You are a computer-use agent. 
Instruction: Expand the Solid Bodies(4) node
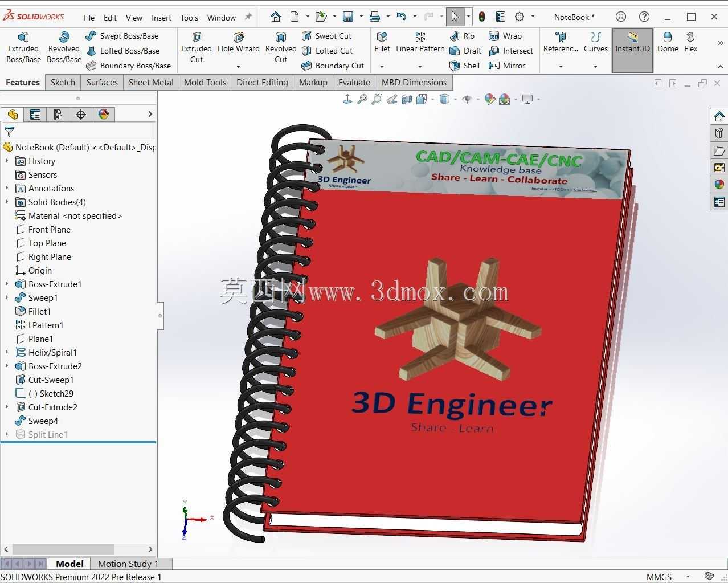pos(7,202)
